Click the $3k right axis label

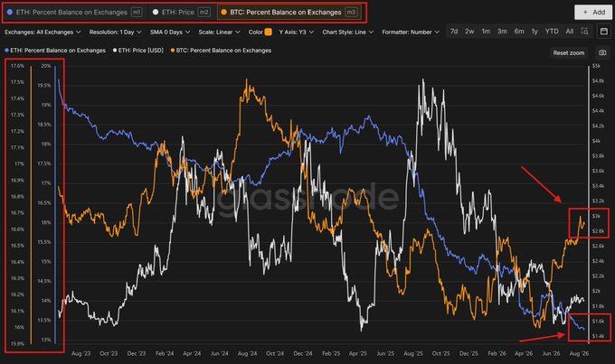596,216
